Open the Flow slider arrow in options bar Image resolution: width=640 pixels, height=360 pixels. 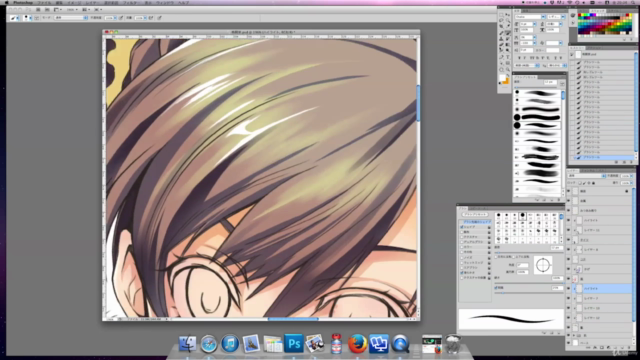145,18
